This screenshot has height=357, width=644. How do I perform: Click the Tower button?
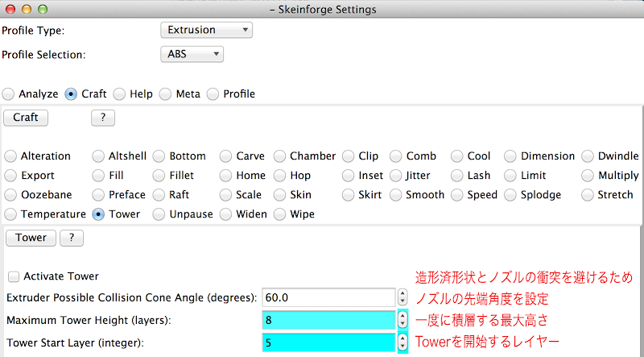[31, 238]
